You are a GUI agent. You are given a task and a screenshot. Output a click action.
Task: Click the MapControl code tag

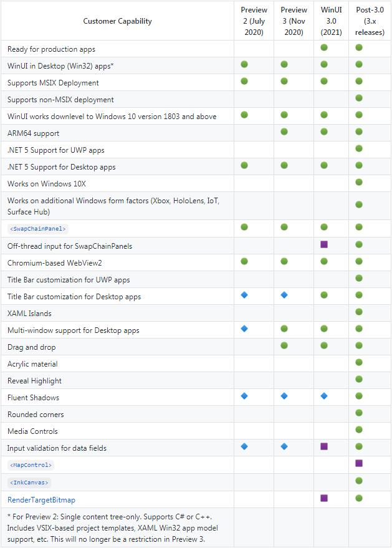(x=31, y=465)
